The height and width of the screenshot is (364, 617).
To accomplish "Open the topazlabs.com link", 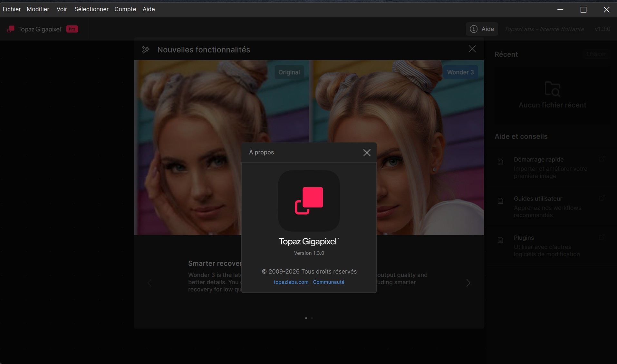I will click(x=291, y=282).
